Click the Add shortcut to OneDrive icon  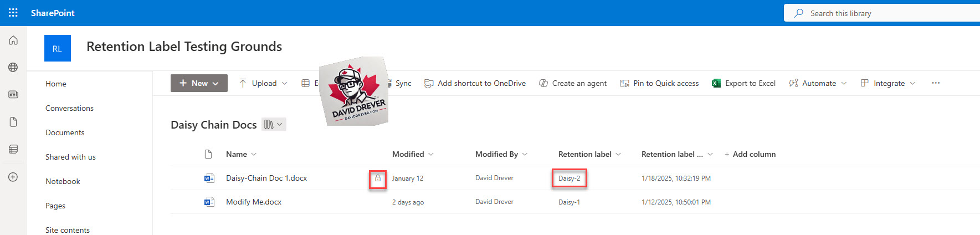point(429,83)
